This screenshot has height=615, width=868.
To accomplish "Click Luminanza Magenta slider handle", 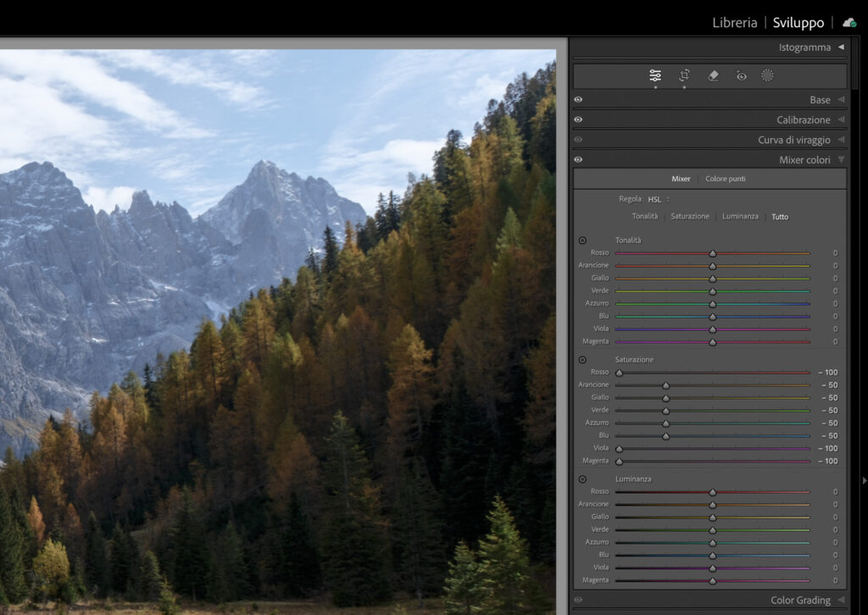I will click(712, 581).
